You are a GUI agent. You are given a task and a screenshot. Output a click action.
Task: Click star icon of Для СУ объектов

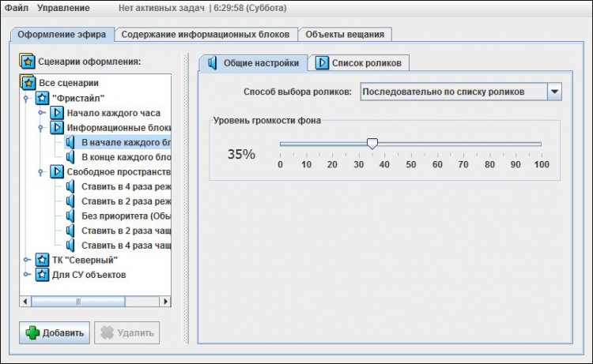click(x=42, y=275)
